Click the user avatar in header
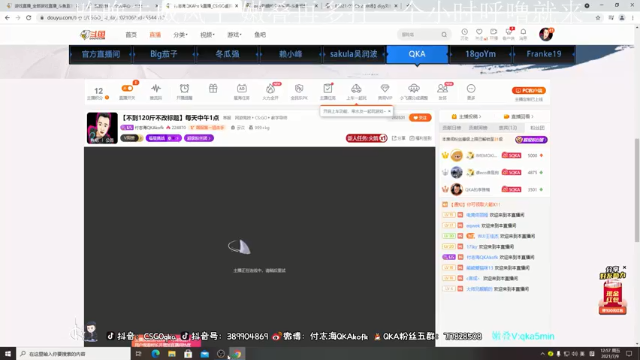Screen dimensions: 640x360 [546, 34]
